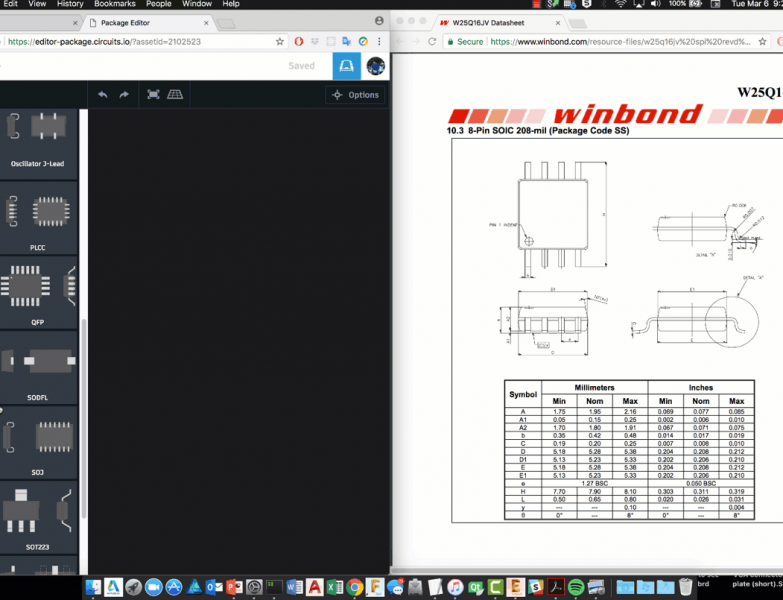Click the Dropbox extension icon in Chrome
Image resolution: width=783 pixels, height=600 pixels.
(x=315, y=41)
